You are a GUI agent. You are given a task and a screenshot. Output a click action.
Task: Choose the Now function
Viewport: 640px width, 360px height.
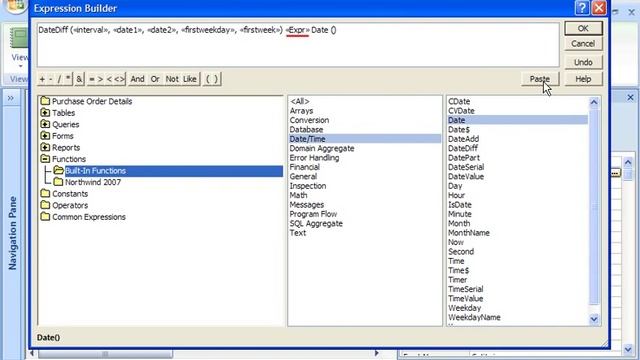coord(456,242)
